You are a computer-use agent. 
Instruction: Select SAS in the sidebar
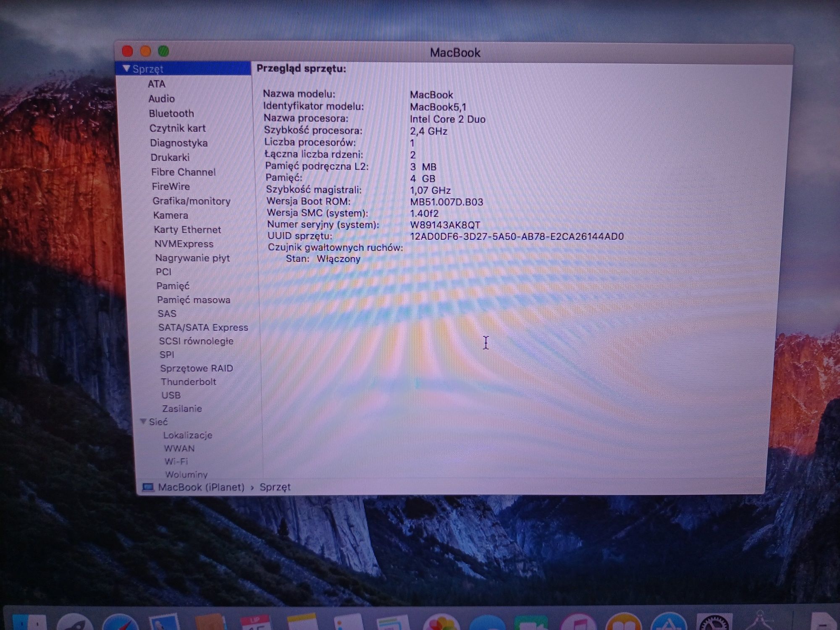coord(167,314)
